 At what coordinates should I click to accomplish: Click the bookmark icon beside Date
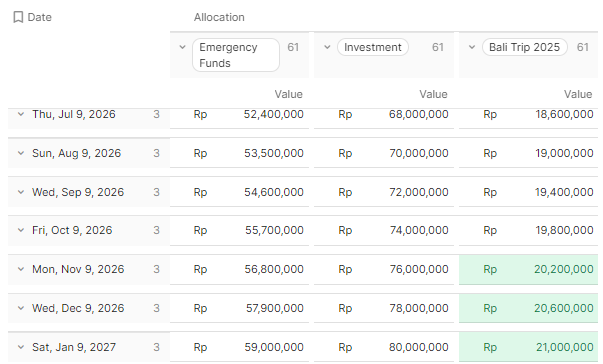(x=18, y=17)
